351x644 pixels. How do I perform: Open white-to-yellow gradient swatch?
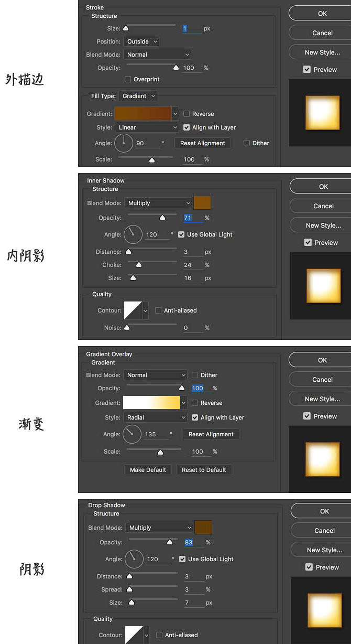151,403
